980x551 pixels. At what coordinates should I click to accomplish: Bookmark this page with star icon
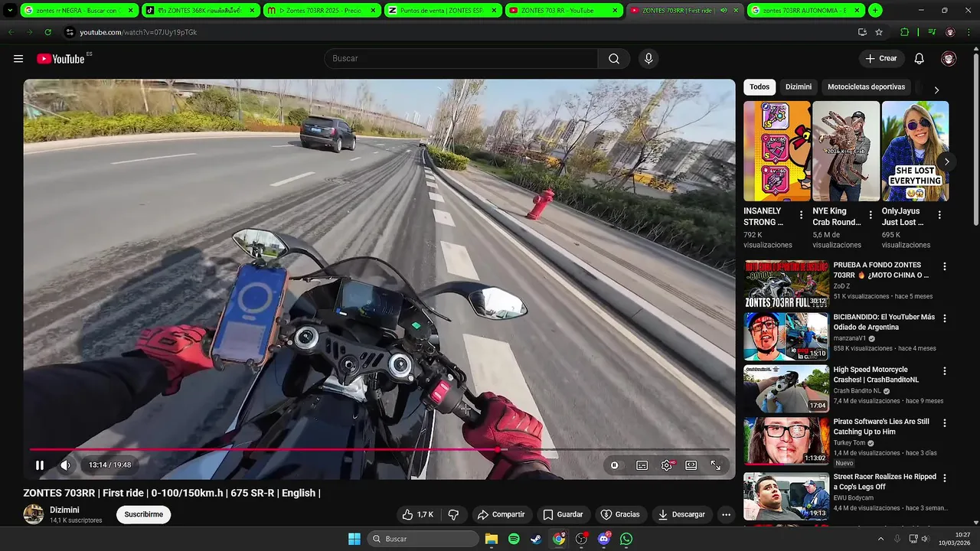click(879, 32)
